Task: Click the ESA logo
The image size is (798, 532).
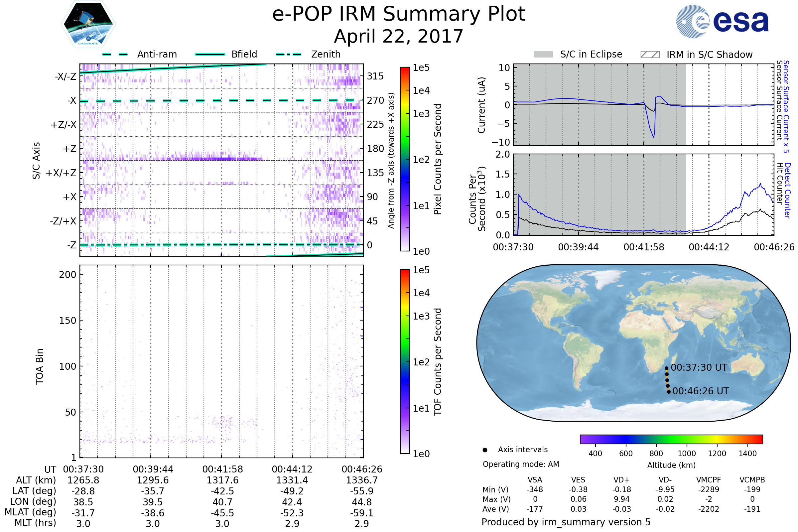Action: [722, 21]
